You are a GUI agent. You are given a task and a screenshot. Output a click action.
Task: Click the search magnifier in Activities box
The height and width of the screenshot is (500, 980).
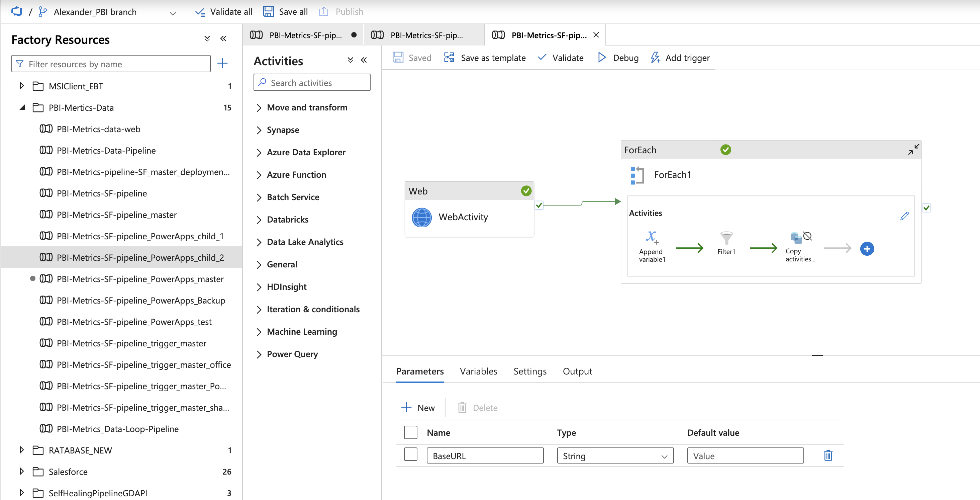point(262,82)
